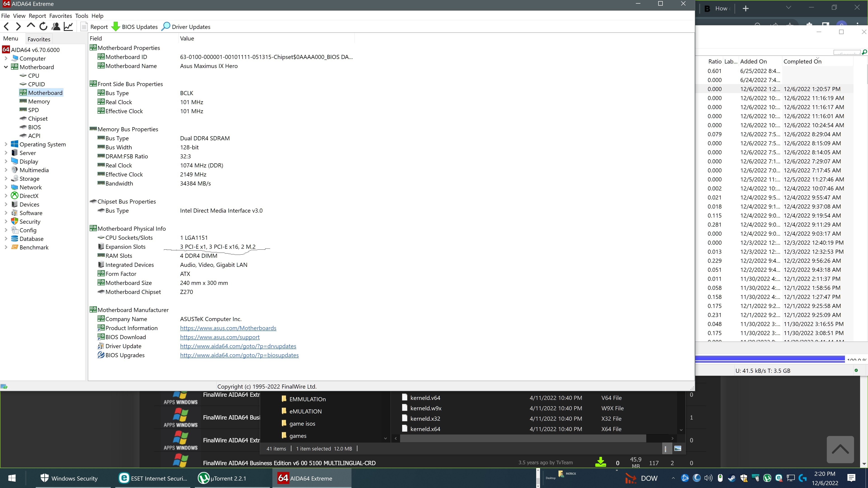The height and width of the screenshot is (488, 868).
Task: Expand the Computer tree node
Action: pos(6,58)
